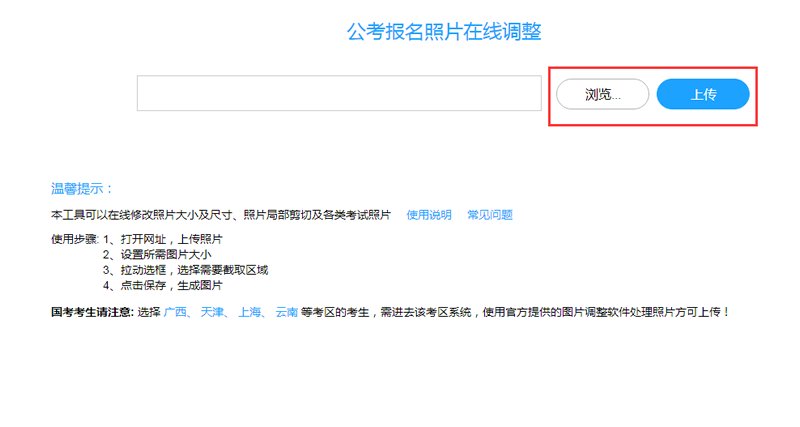Screen dimensions: 800x427
Task: Click the empty file path input field
Action: (339, 94)
